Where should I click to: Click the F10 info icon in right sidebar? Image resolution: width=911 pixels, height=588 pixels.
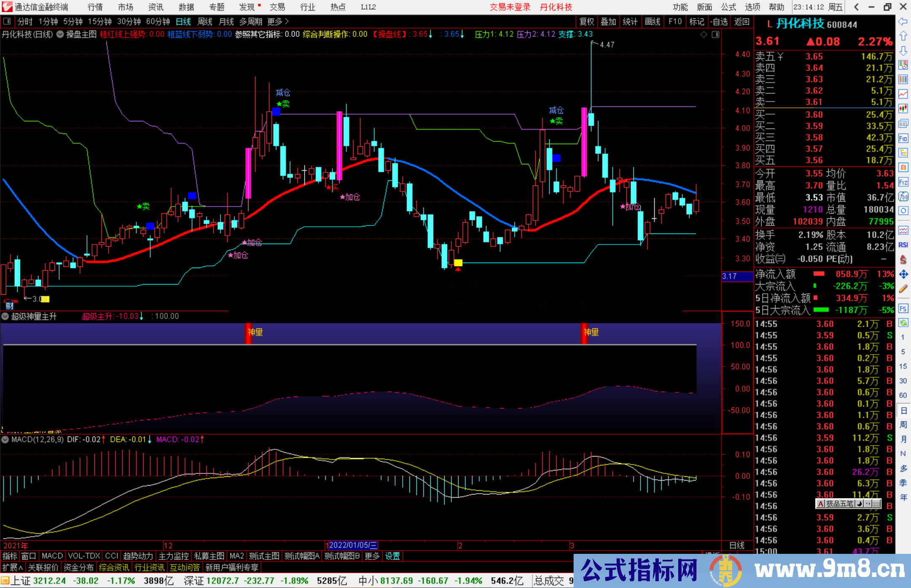(x=903, y=138)
